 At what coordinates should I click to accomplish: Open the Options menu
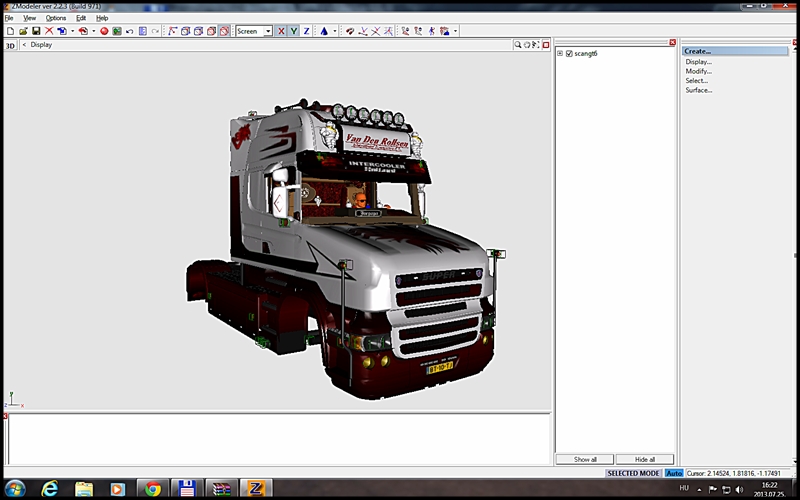(56, 18)
